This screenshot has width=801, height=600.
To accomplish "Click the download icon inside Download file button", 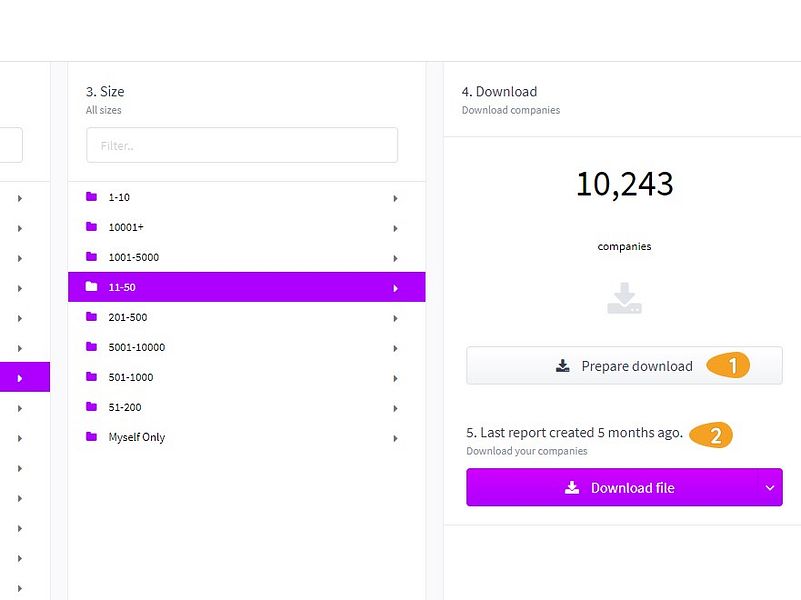I will pos(572,488).
